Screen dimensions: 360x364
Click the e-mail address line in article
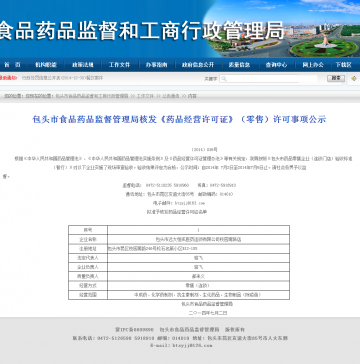click(179, 203)
